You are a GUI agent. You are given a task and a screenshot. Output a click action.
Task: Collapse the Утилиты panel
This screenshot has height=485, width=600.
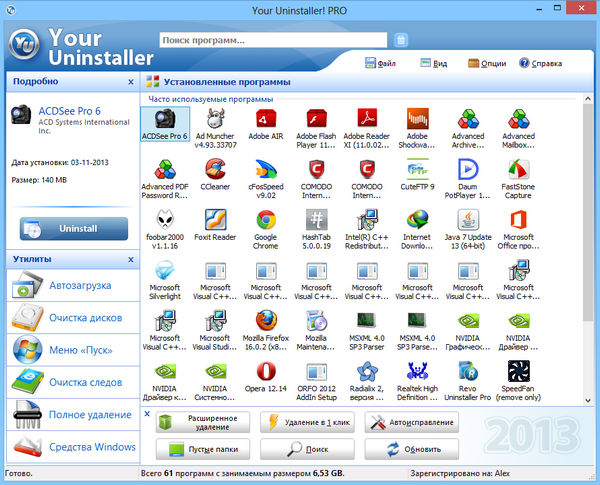pyautogui.click(x=131, y=259)
